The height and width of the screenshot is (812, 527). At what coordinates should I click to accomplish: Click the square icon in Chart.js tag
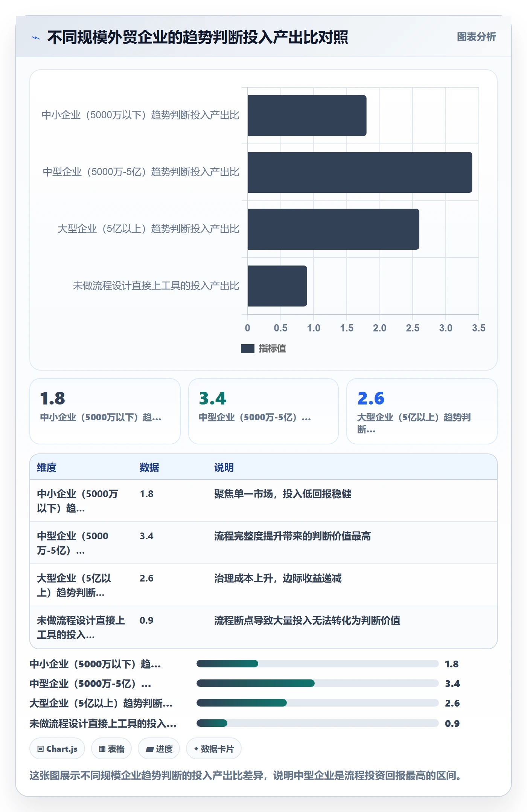tap(41, 749)
